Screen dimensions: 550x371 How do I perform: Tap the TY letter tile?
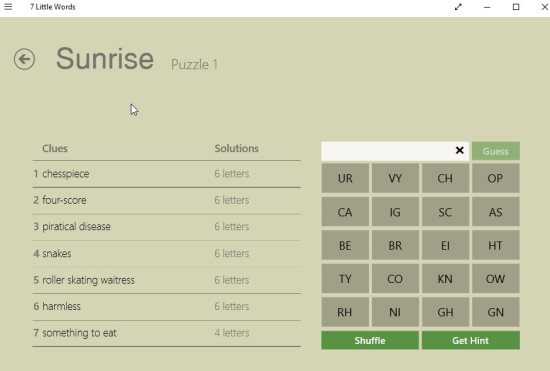click(x=345, y=279)
